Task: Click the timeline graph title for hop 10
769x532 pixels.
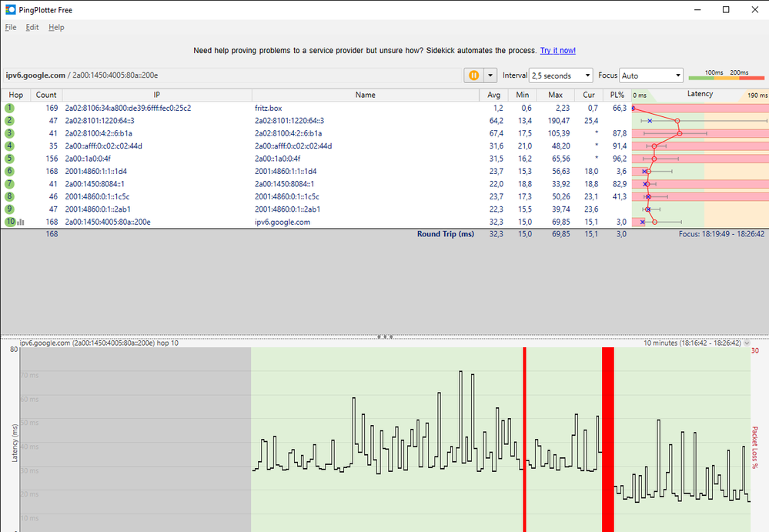Action: click(x=99, y=343)
